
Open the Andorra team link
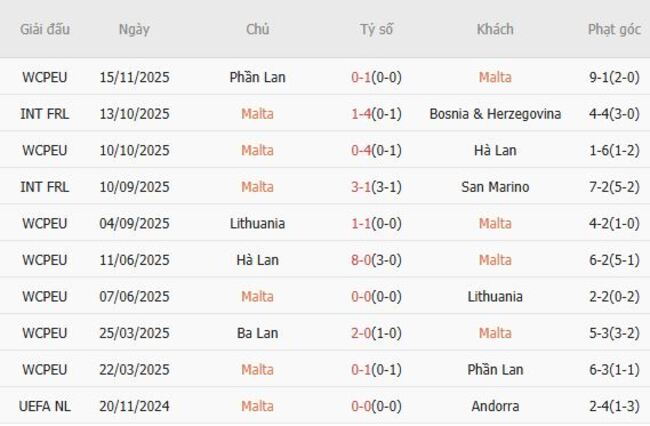click(495, 406)
